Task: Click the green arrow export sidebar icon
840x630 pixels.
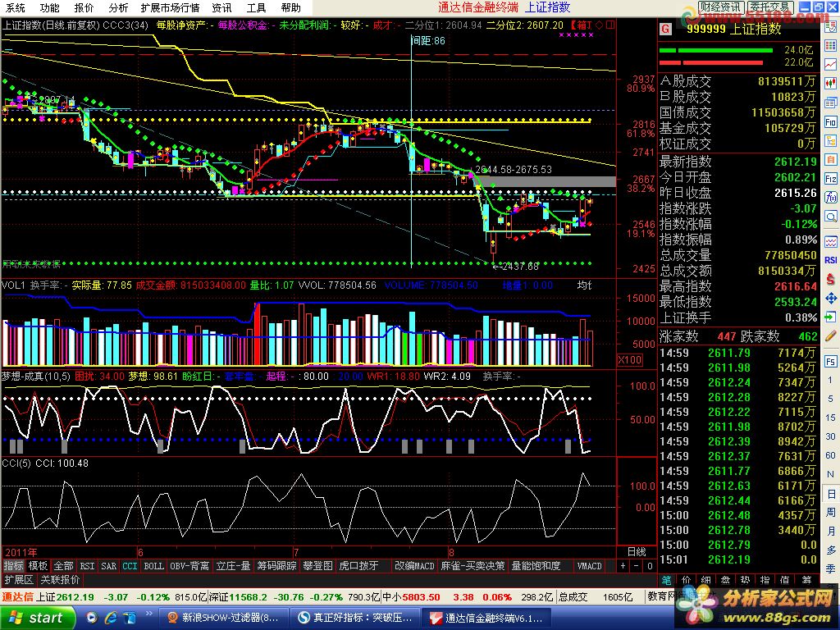Action: point(831,316)
